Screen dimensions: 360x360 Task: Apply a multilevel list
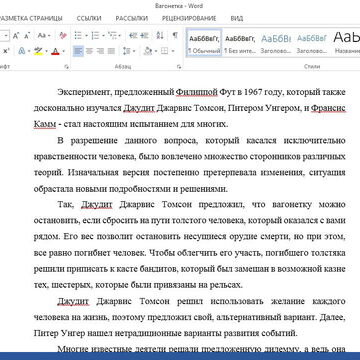tap(112, 36)
